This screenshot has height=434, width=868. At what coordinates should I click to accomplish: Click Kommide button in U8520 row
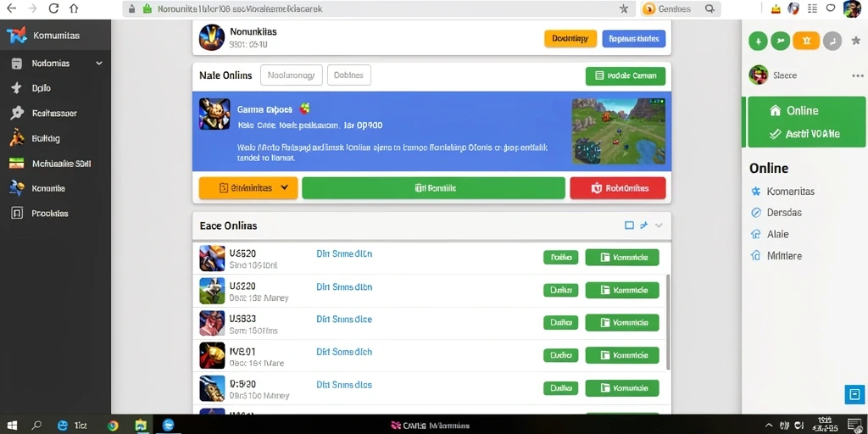(x=622, y=258)
